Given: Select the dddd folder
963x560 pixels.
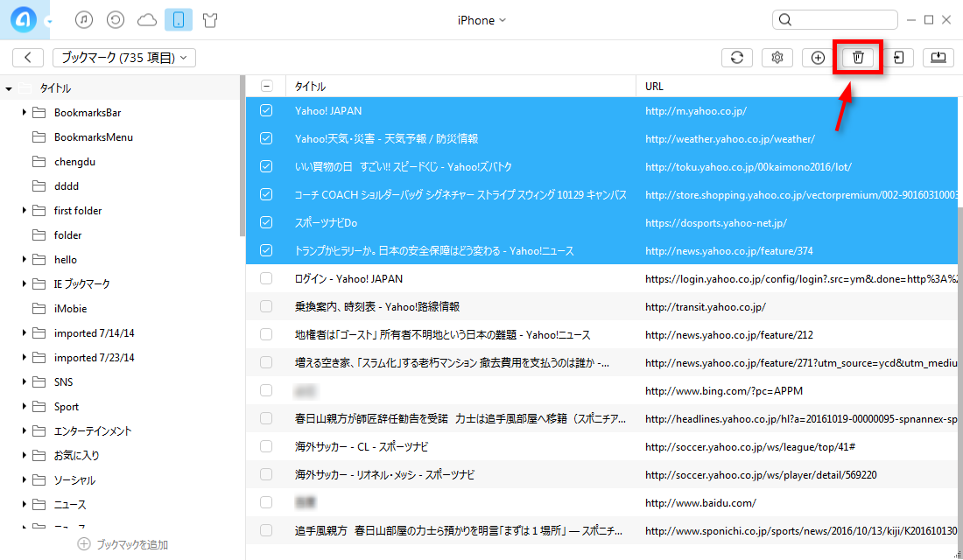Looking at the screenshot, I should pos(67,186).
